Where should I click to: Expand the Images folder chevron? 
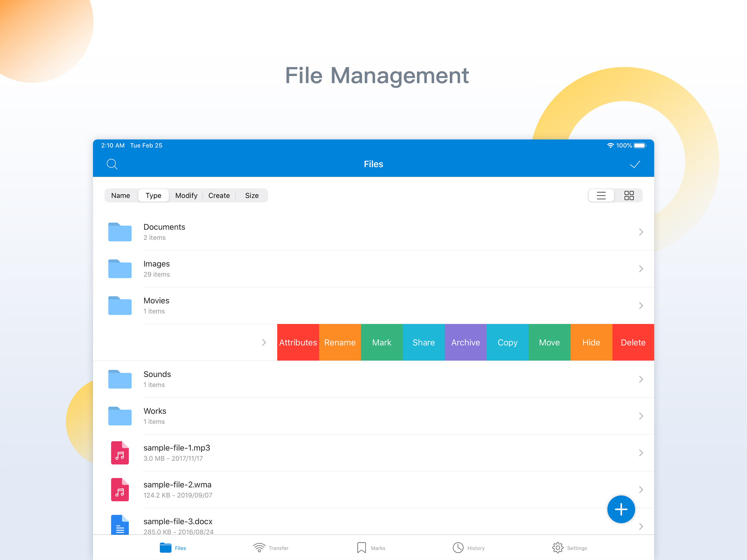(x=641, y=269)
